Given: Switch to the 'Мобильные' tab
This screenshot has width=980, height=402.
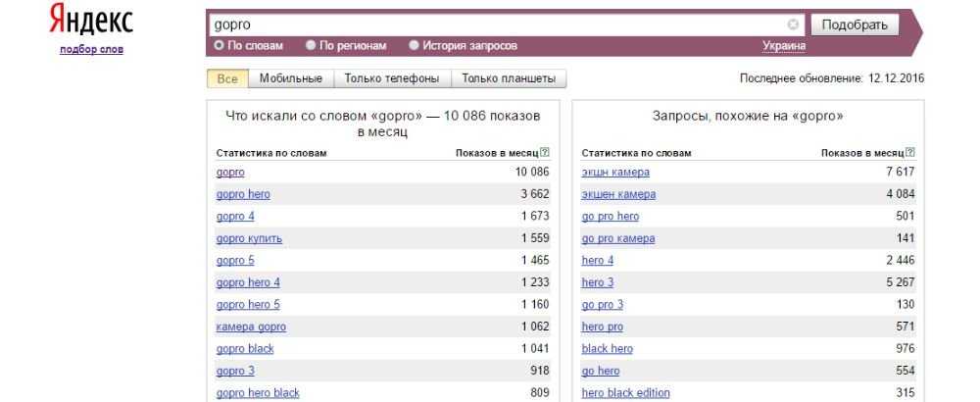Looking at the screenshot, I should click(x=291, y=78).
